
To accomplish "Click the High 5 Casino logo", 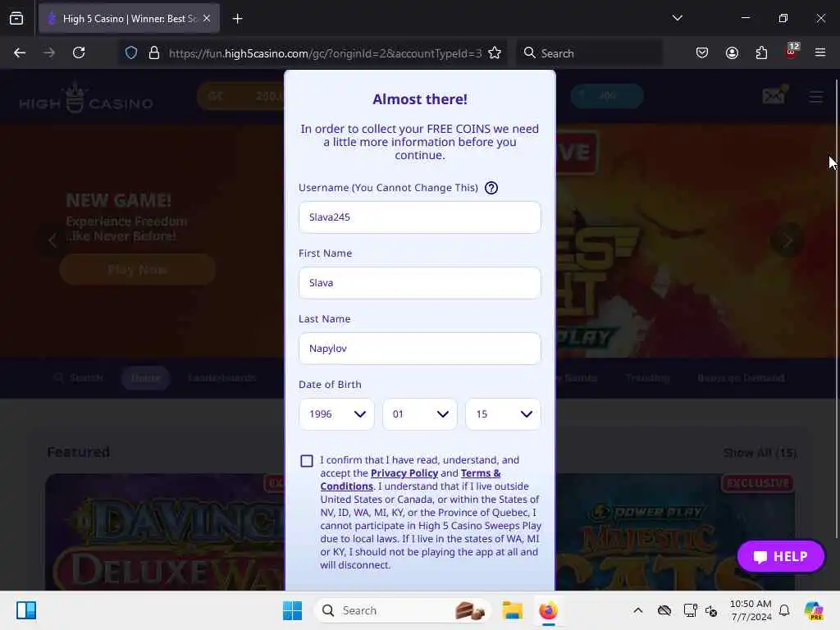I will (x=85, y=98).
